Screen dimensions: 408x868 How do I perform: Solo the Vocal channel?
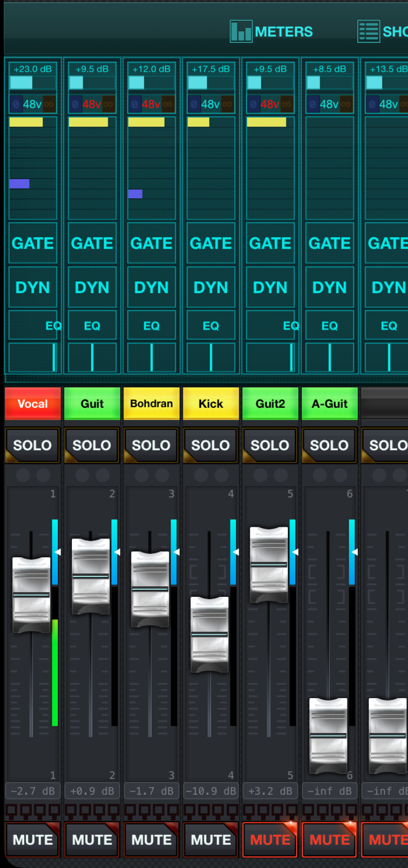pyautogui.click(x=33, y=445)
